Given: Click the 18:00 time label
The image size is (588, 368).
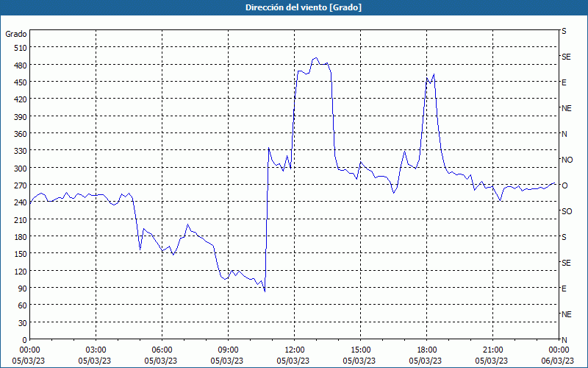Looking at the screenshot, I should coord(426,350).
